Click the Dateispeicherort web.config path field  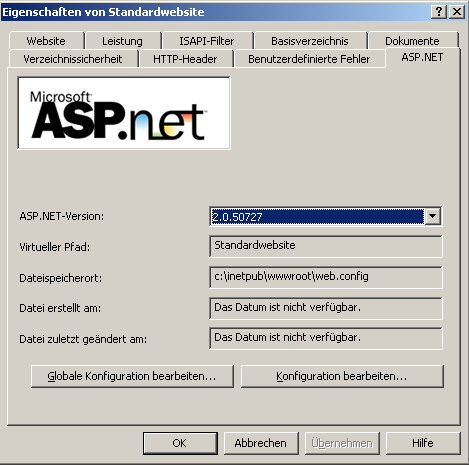tap(326, 277)
